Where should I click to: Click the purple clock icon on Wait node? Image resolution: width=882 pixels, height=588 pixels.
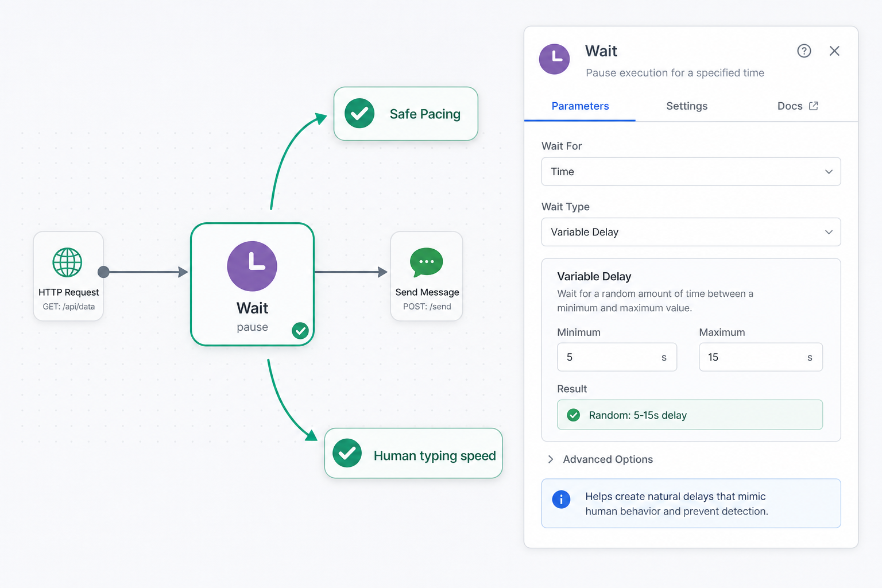(x=252, y=266)
